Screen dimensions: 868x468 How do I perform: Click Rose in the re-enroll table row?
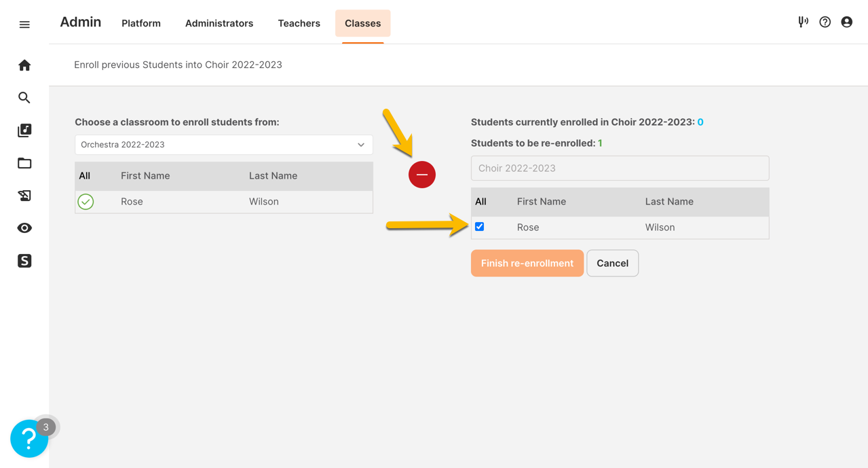528,228
